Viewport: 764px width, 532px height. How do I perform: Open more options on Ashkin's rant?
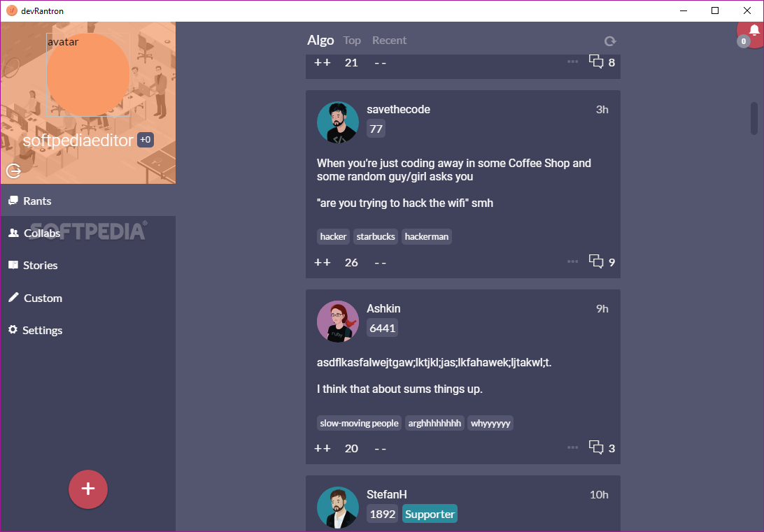click(x=572, y=447)
